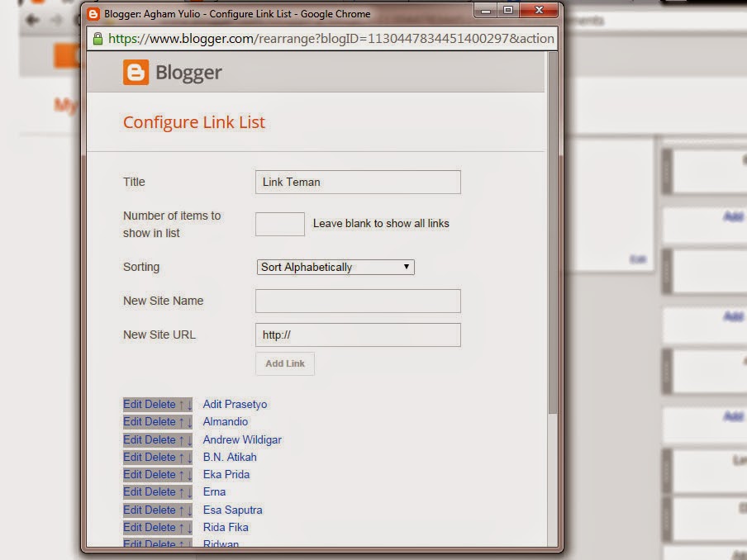Move Esa Saputra down with the down arrow
The image size is (747, 560).
tap(189, 510)
